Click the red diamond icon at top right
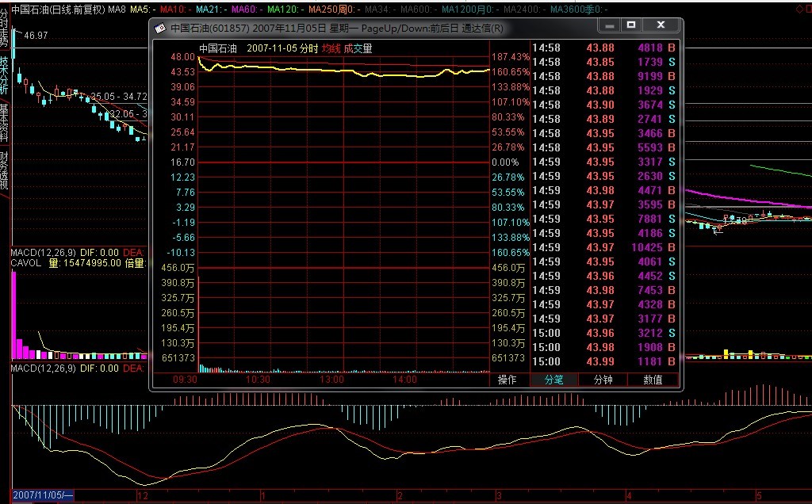The height and width of the screenshot is (504, 812). pyautogui.click(x=804, y=10)
